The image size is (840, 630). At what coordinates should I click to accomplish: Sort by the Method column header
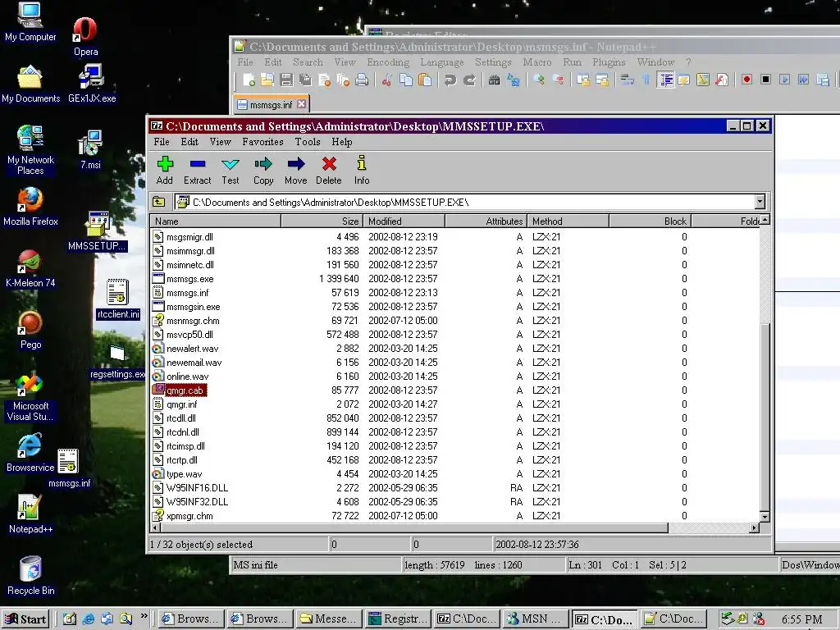pyautogui.click(x=568, y=221)
